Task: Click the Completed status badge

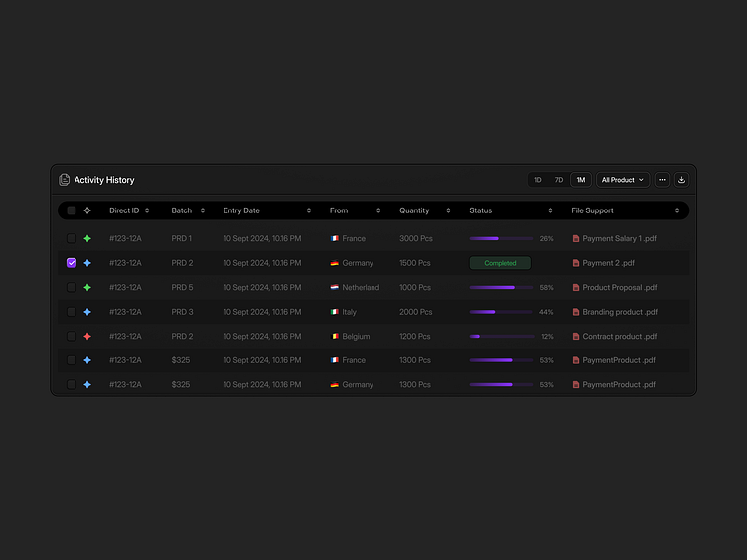Action: click(x=500, y=263)
